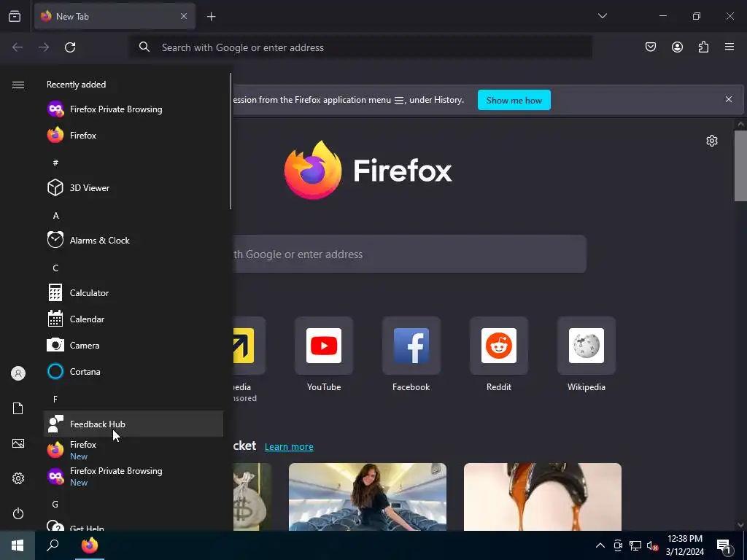
Task: Open the Start menu user account icon
Action: (18, 373)
